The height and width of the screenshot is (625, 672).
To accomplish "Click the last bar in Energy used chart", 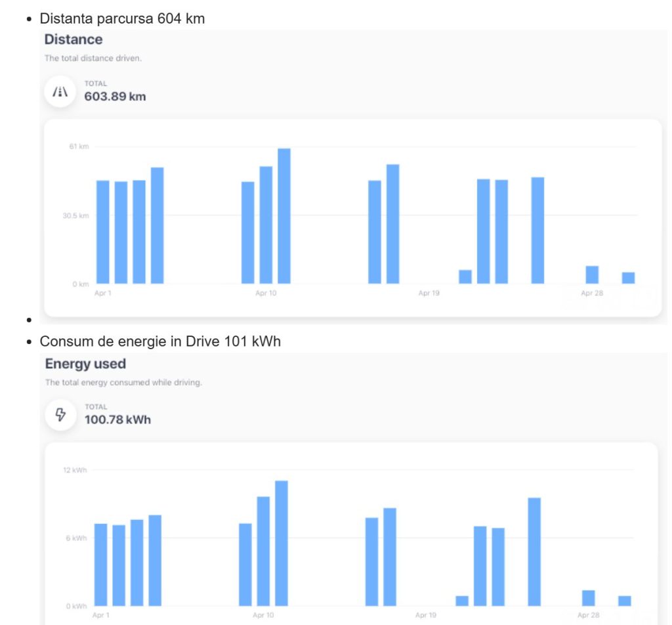I will [625, 601].
